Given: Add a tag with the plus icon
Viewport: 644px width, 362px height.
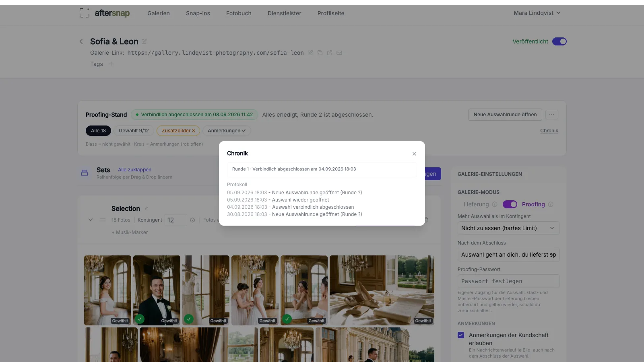Looking at the screenshot, I should pyautogui.click(x=111, y=64).
